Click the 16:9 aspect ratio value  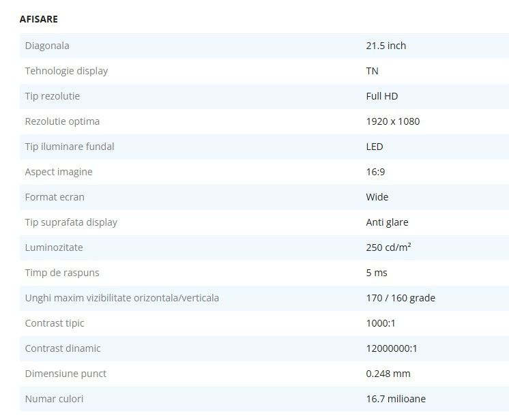375,172
